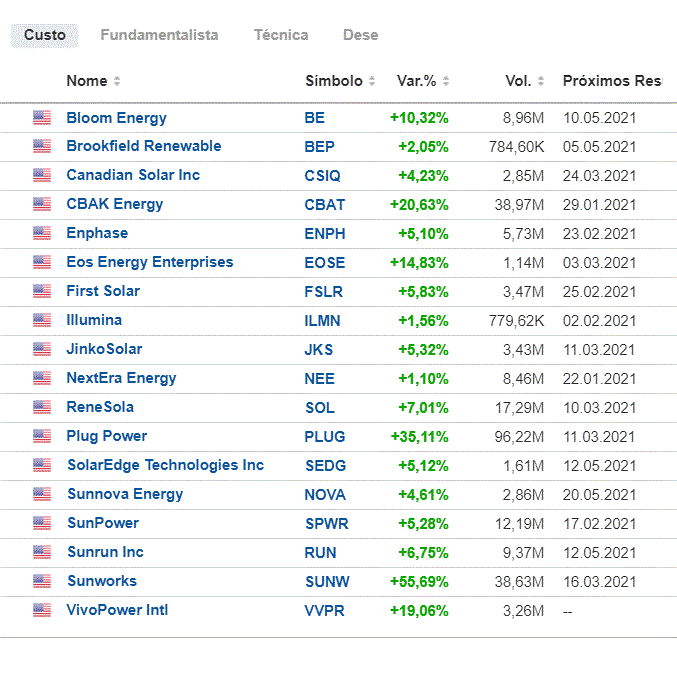677x682 pixels.
Task: Click the US flag beside Enphase
Action: [42, 233]
